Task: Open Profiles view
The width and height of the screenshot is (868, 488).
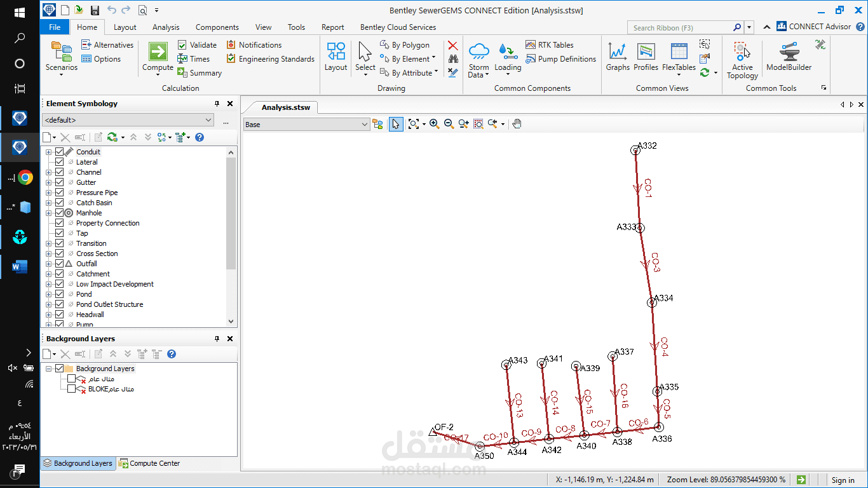Action: (646, 57)
